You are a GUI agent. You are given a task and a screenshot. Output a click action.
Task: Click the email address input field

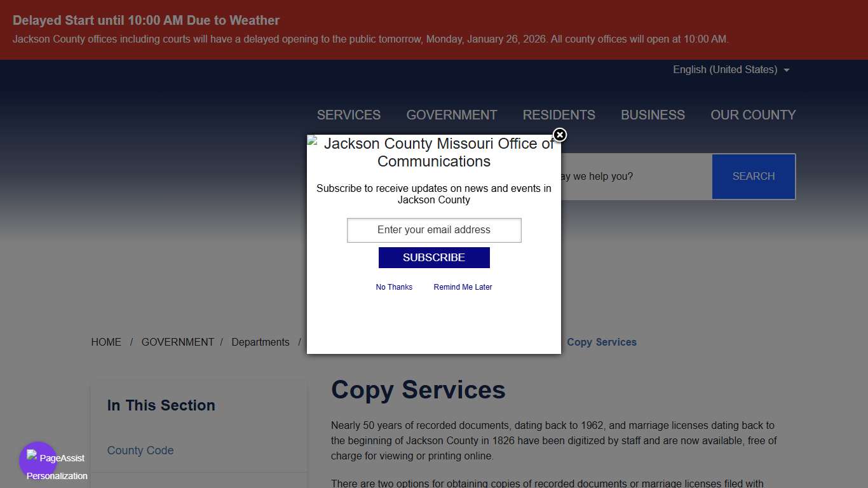coord(434,230)
